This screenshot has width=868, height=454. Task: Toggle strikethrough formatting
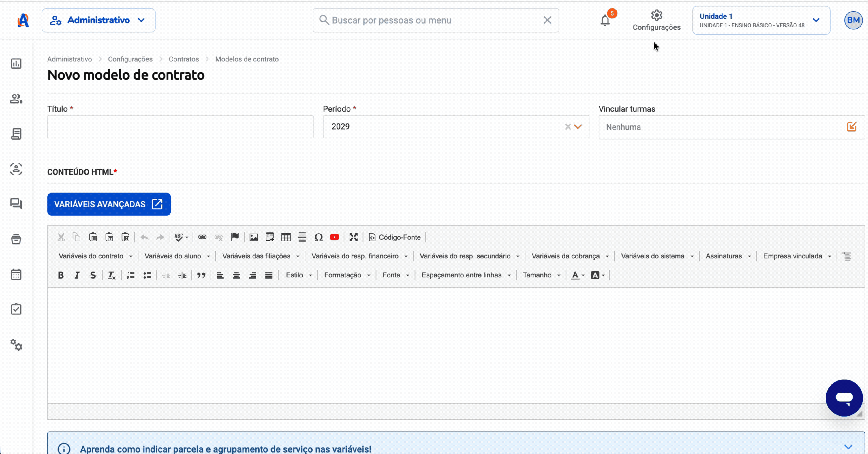point(93,275)
